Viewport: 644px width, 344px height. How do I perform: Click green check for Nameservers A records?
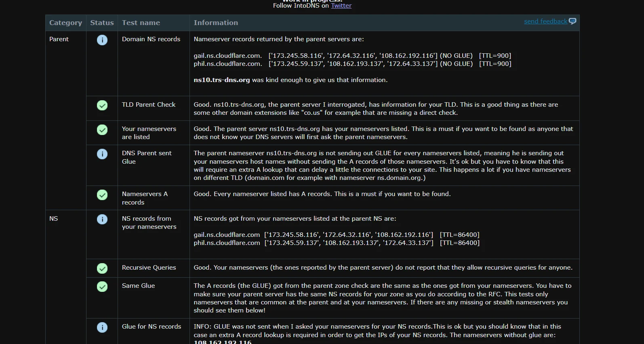[102, 195]
